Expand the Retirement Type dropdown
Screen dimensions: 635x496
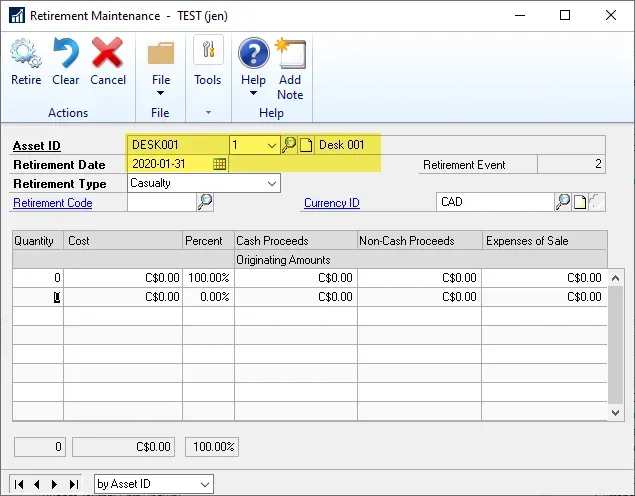[x=271, y=183]
